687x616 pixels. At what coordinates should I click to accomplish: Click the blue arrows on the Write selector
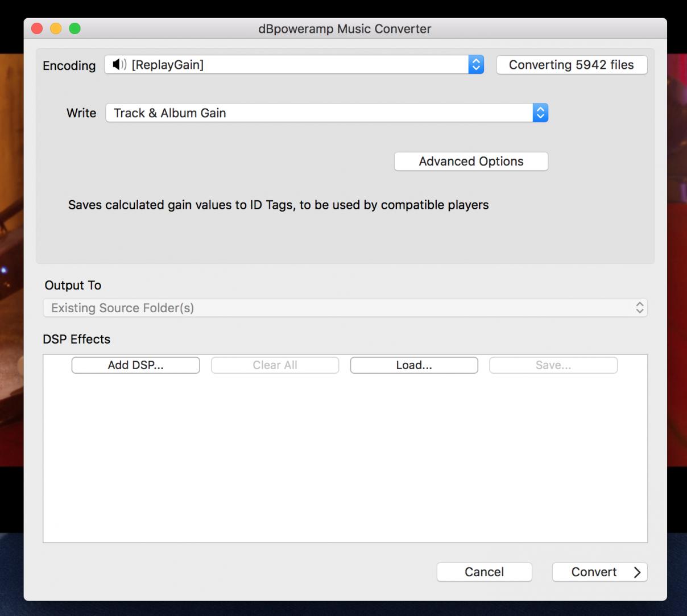[x=540, y=113]
